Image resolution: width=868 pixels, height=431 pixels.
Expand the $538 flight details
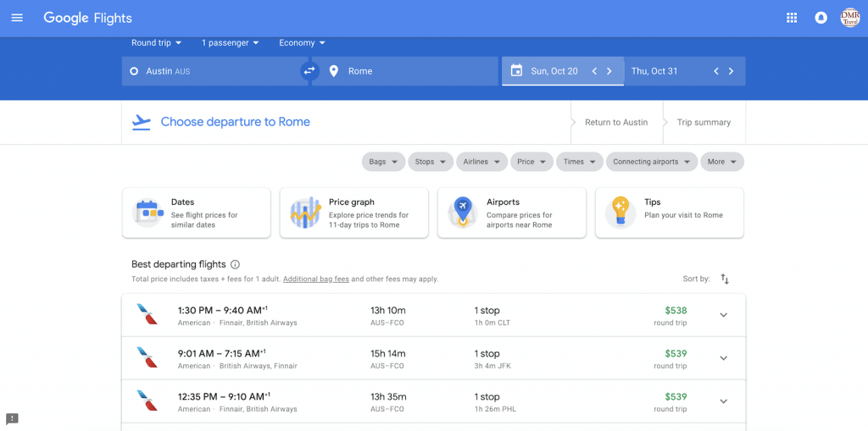[x=723, y=315]
